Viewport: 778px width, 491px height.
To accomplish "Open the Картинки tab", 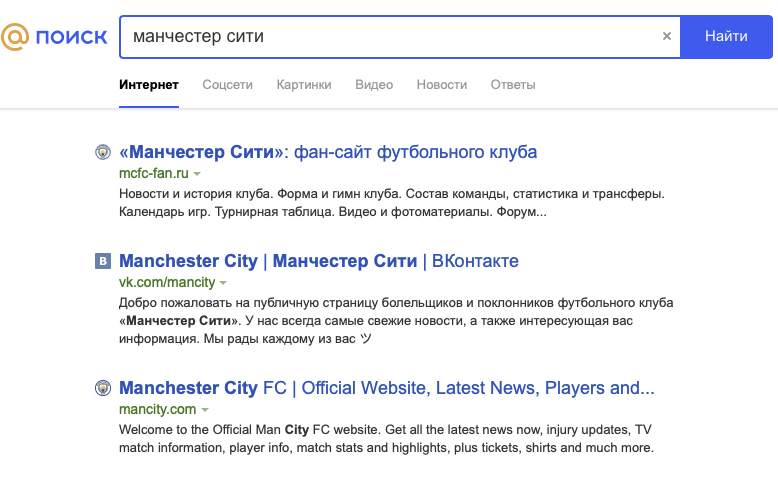I will point(304,85).
